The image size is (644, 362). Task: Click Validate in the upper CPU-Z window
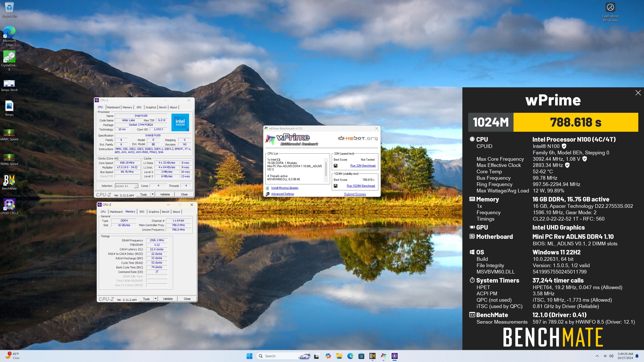[165, 194]
